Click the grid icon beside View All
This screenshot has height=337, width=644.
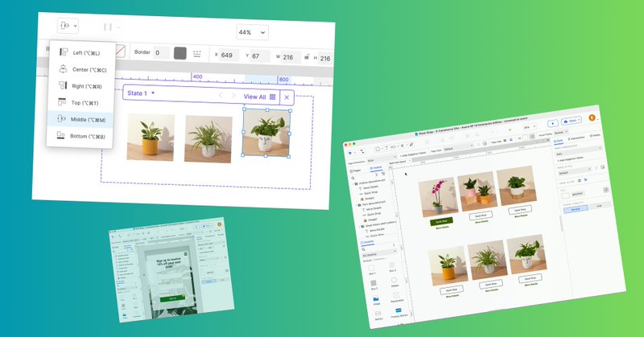click(x=273, y=97)
